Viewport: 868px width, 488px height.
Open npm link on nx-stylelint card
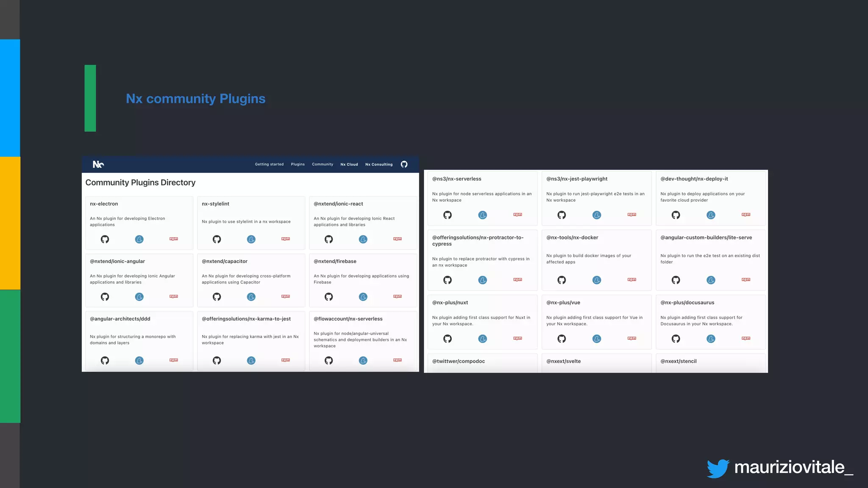(x=286, y=239)
